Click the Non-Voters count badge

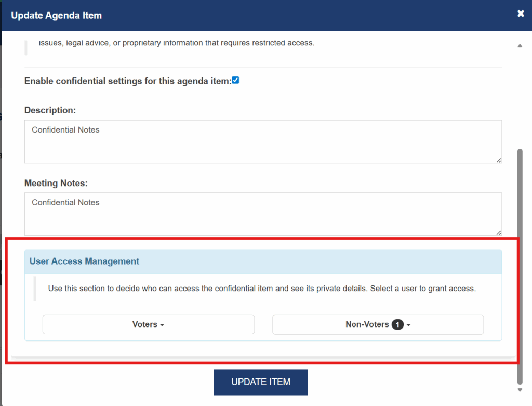point(397,325)
